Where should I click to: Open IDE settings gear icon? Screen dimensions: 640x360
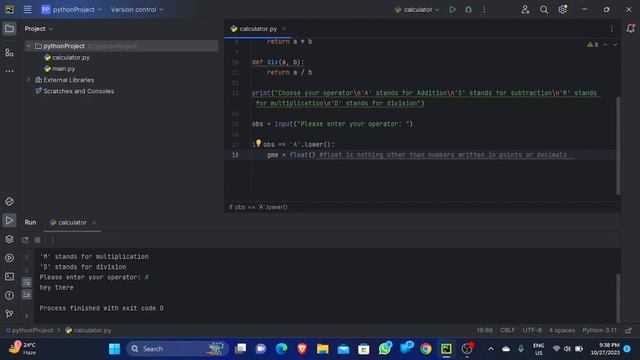pyautogui.click(x=563, y=9)
